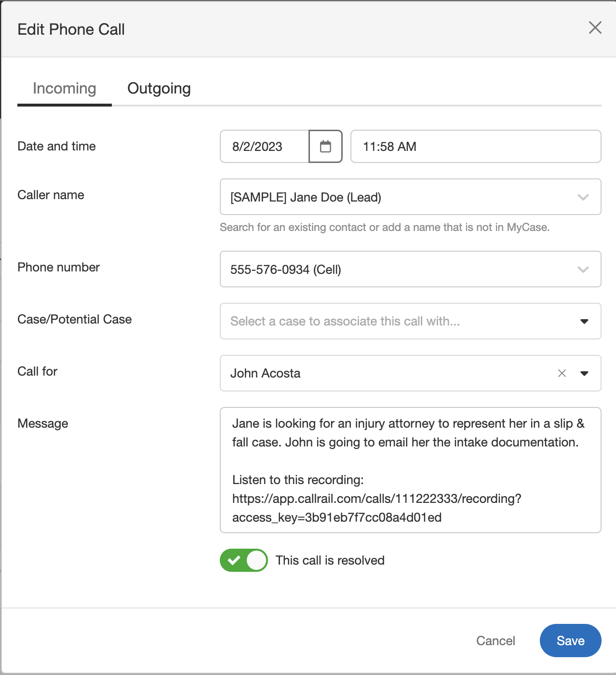Screen dimensions: 616x675
Task: Close the Edit Phone Call dialog
Action: coord(595,28)
